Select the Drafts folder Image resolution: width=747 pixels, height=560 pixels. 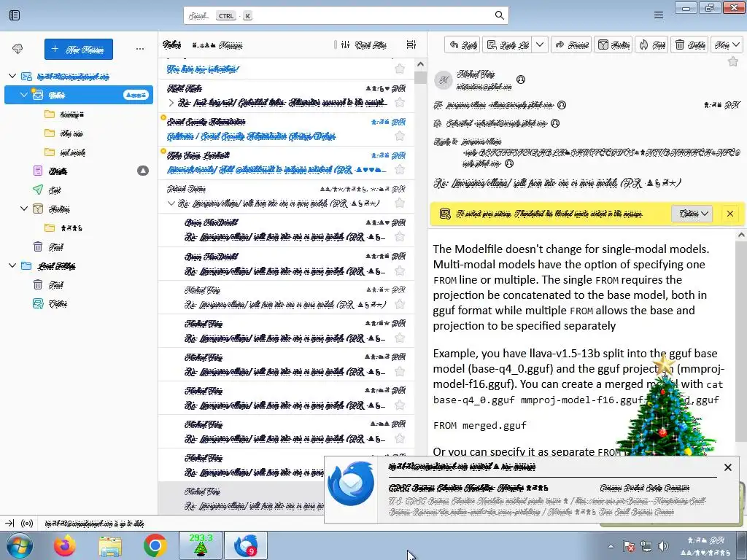79,171
